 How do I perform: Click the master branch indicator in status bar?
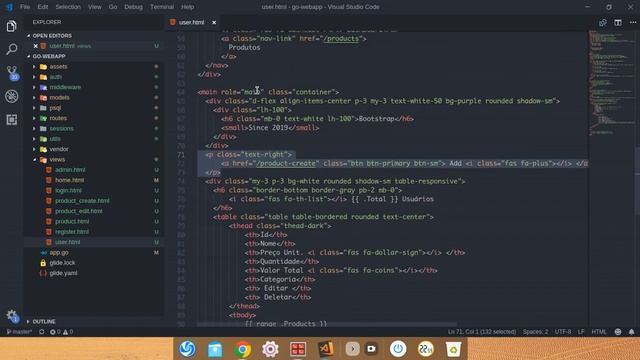point(20,332)
